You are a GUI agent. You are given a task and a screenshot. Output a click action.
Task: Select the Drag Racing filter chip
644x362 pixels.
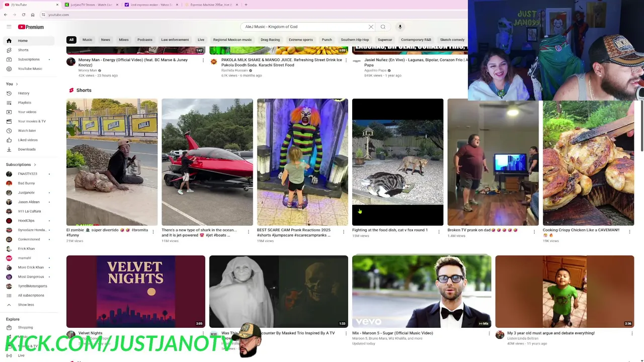pyautogui.click(x=270, y=40)
